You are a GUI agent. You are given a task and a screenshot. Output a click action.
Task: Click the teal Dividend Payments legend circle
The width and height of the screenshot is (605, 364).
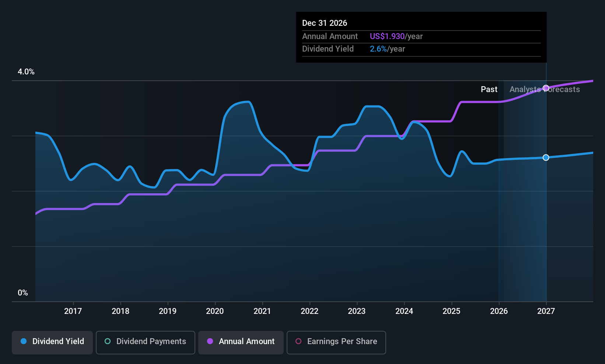(x=108, y=341)
